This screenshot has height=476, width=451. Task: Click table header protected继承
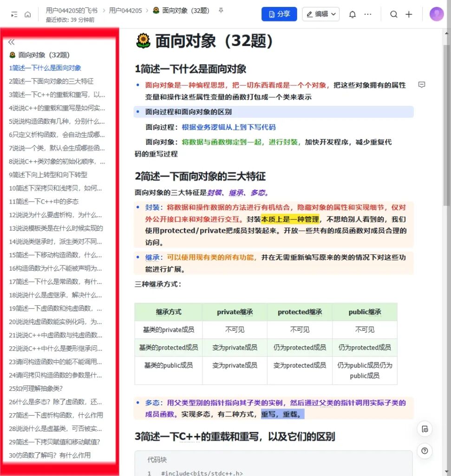[300, 312]
